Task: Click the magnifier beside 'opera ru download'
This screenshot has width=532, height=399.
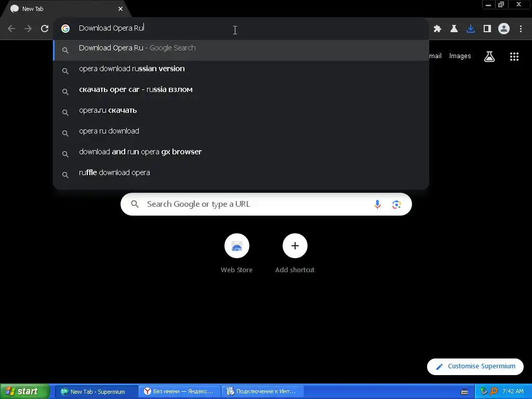Action: [65, 133]
